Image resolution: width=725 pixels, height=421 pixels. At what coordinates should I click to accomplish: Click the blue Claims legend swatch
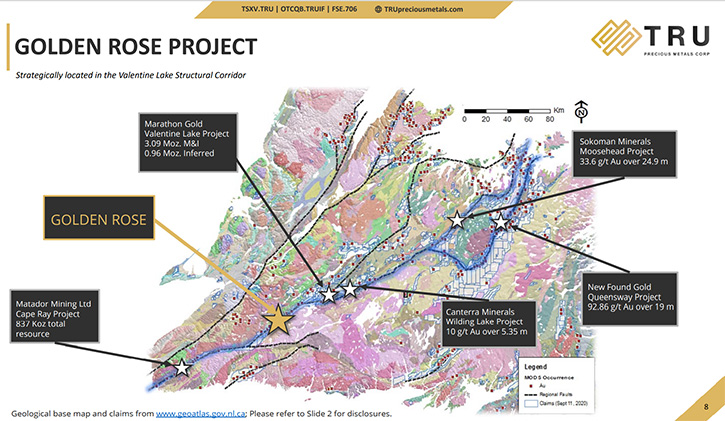point(531,403)
